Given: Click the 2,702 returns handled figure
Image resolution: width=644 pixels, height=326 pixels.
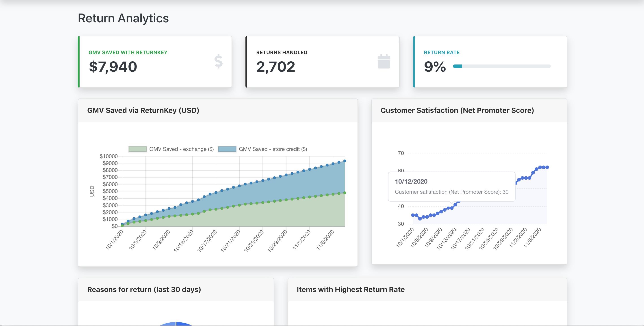Looking at the screenshot, I should [275, 67].
